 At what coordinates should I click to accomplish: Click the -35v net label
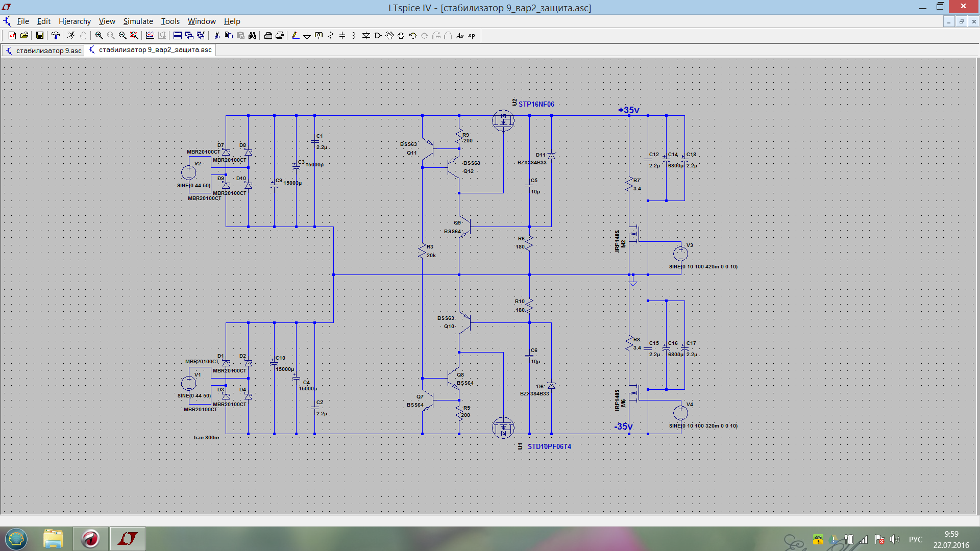click(x=623, y=427)
